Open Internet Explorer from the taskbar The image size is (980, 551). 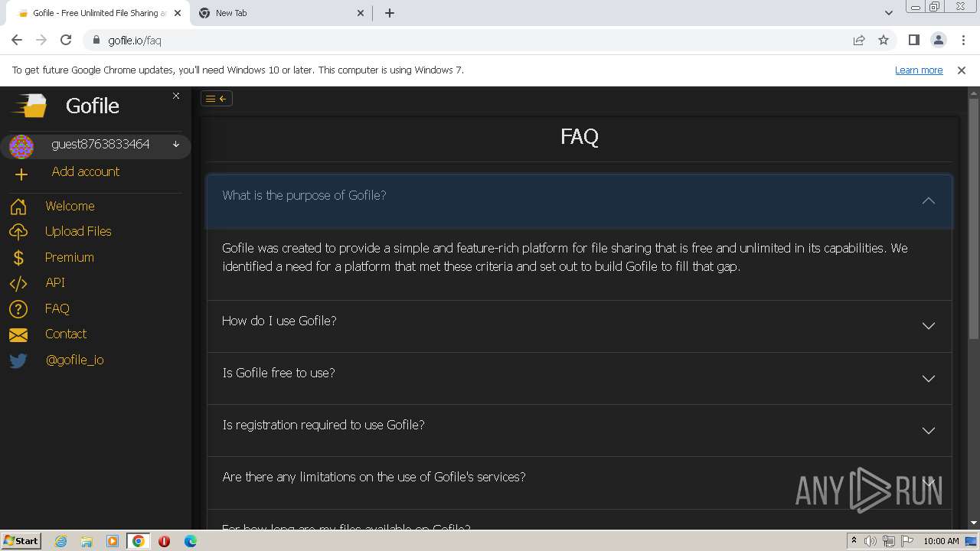(60, 541)
